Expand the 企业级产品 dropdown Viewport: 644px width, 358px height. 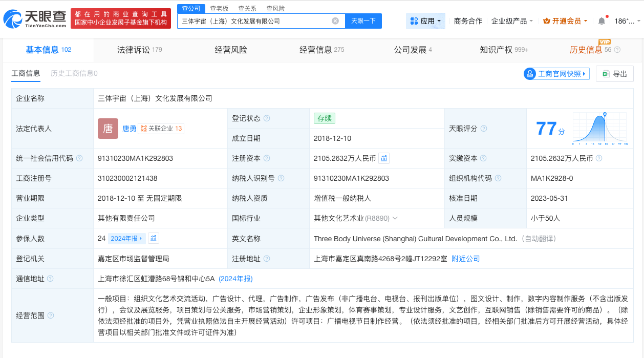[x=531, y=22]
